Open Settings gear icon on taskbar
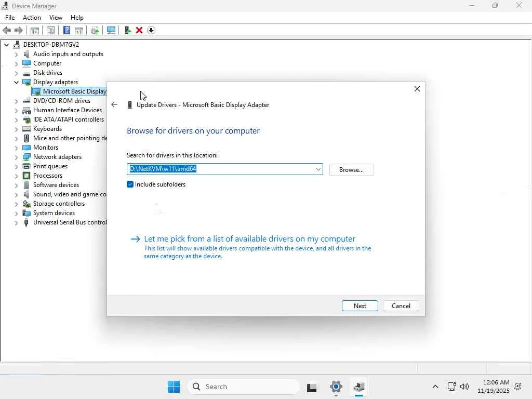 pyautogui.click(x=336, y=387)
